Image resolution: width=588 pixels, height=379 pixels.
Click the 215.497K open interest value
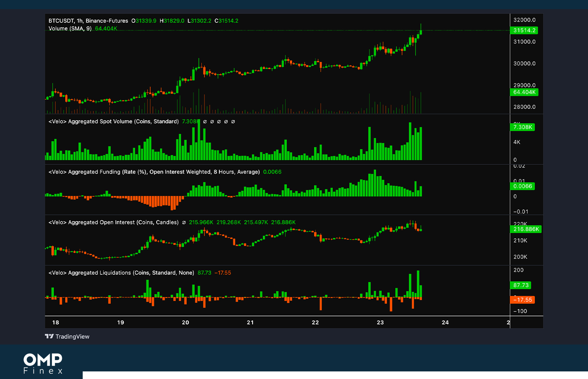tap(256, 222)
